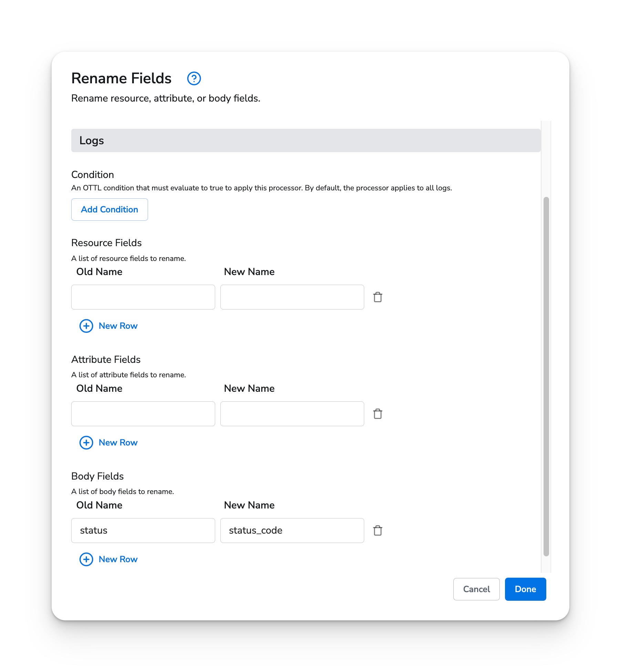621x672 pixels.
Task: Edit the 'status_code' new name field
Action: 292,531
